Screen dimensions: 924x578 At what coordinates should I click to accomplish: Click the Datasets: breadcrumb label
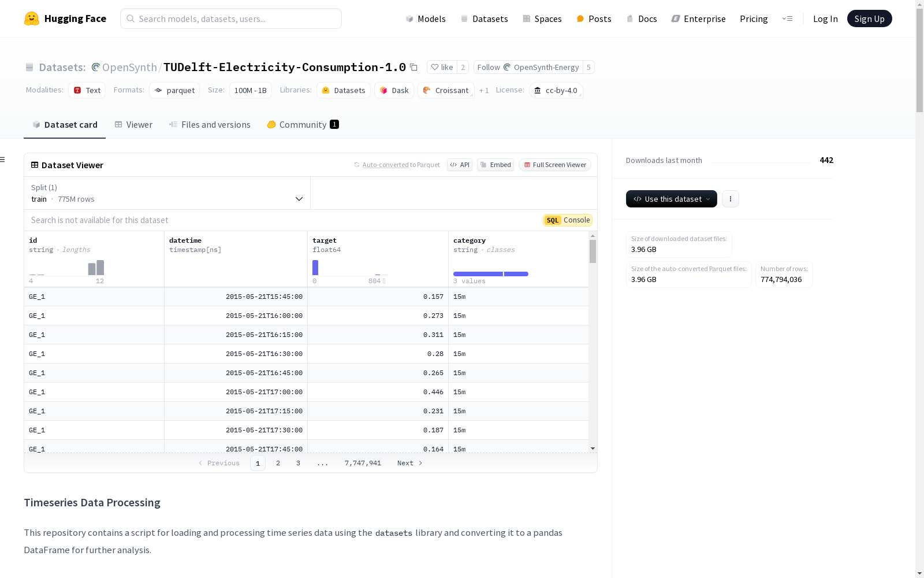click(x=62, y=67)
